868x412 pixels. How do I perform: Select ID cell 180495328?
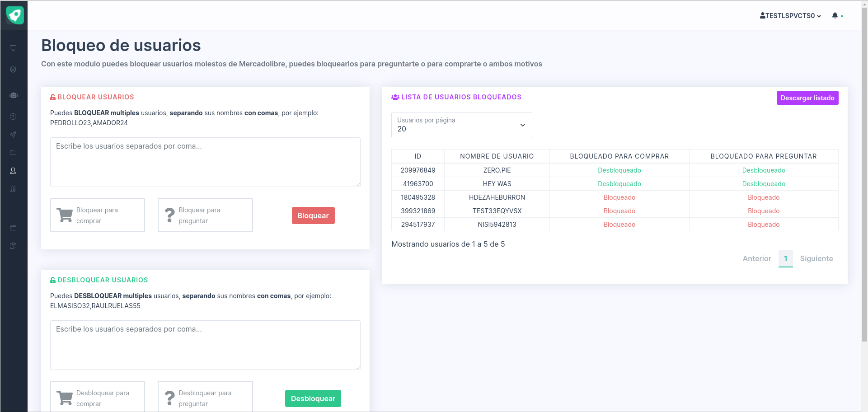(x=418, y=197)
